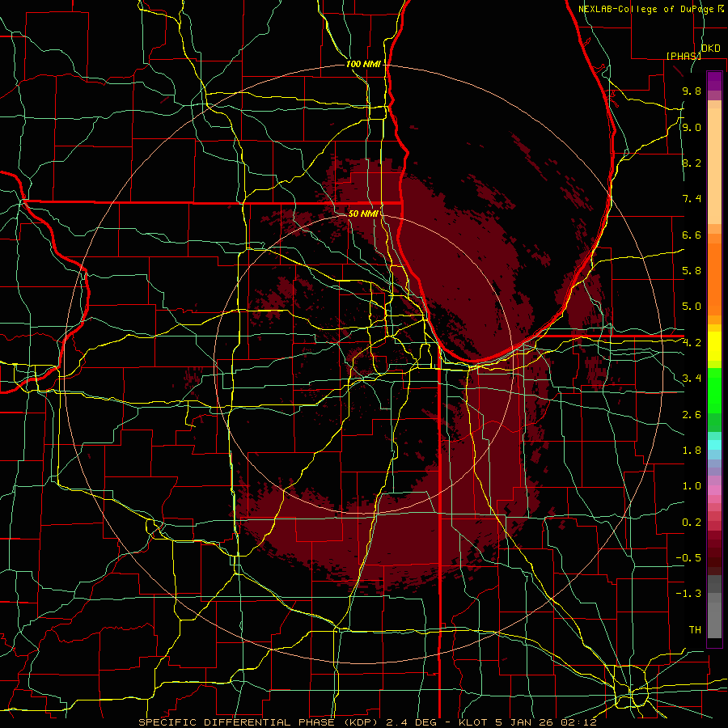Click the 5.0 value on the scale
Viewport: 728px width, 728px height.
click(x=692, y=307)
